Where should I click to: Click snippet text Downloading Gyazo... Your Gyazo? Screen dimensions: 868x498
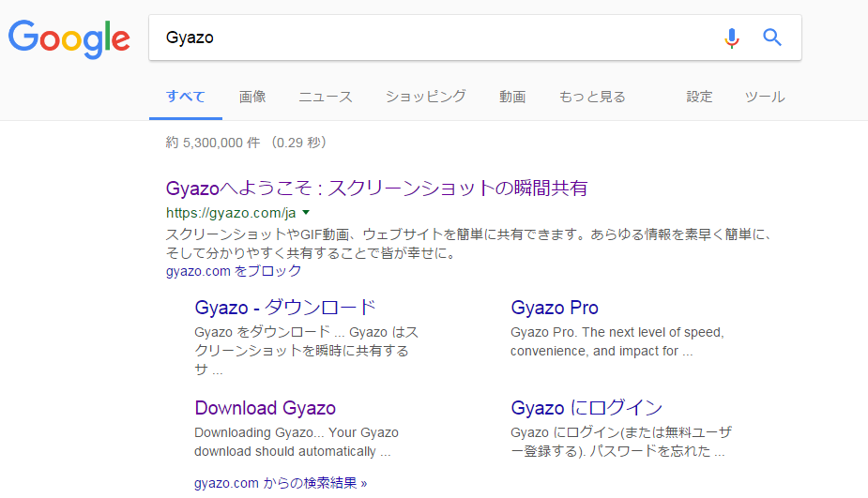pyautogui.click(x=297, y=442)
